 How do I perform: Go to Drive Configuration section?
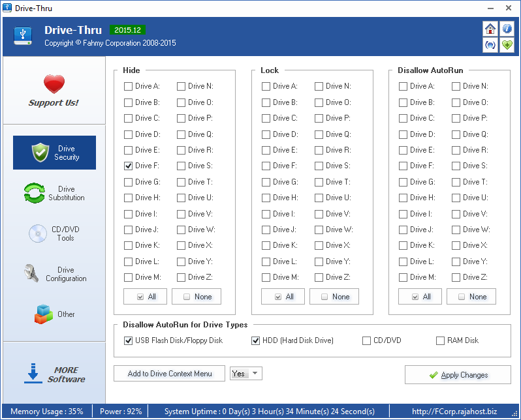click(54, 274)
